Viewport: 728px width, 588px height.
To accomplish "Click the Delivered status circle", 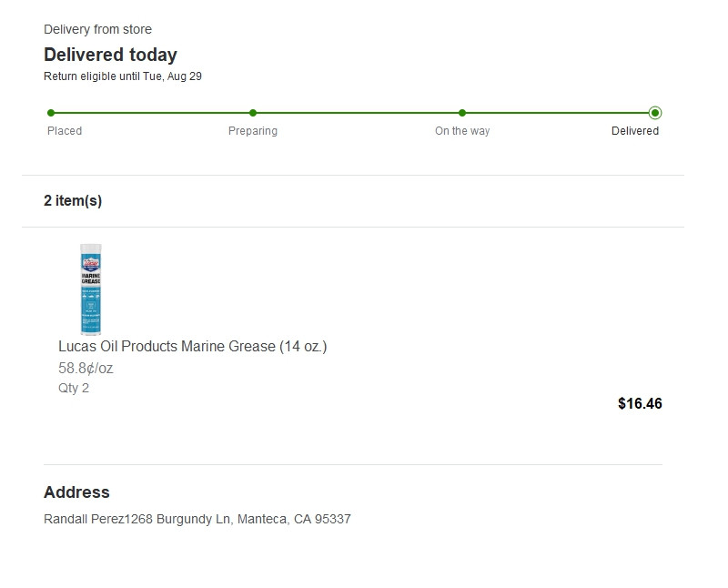I will tap(655, 113).
